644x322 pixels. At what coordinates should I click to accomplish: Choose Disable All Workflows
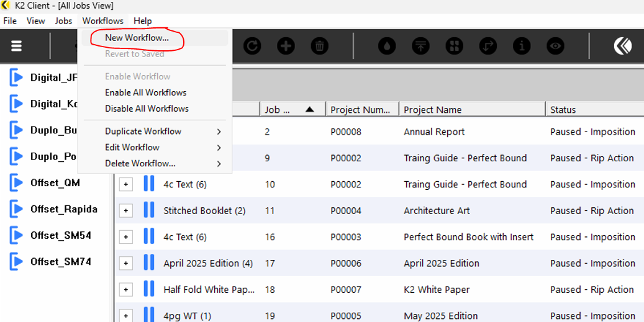155,109
